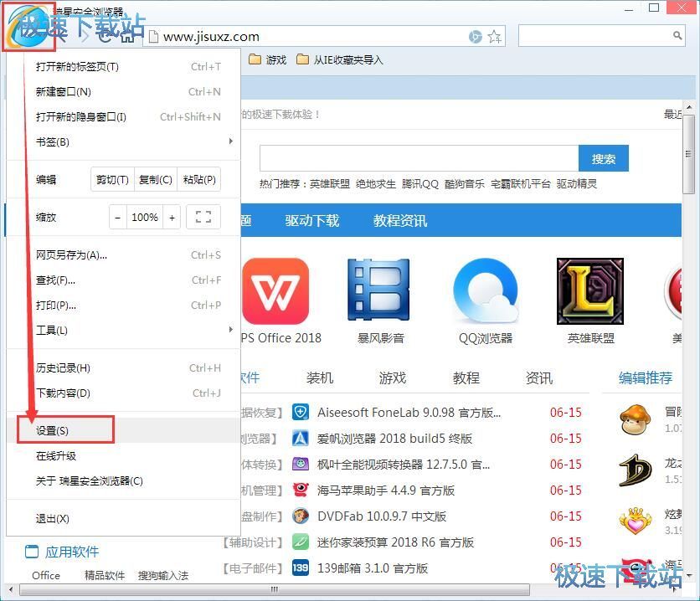Open the 英雄联盟 game icon
Image resolution: width=700 pixels, height=601 pixels.
point(590,291)
